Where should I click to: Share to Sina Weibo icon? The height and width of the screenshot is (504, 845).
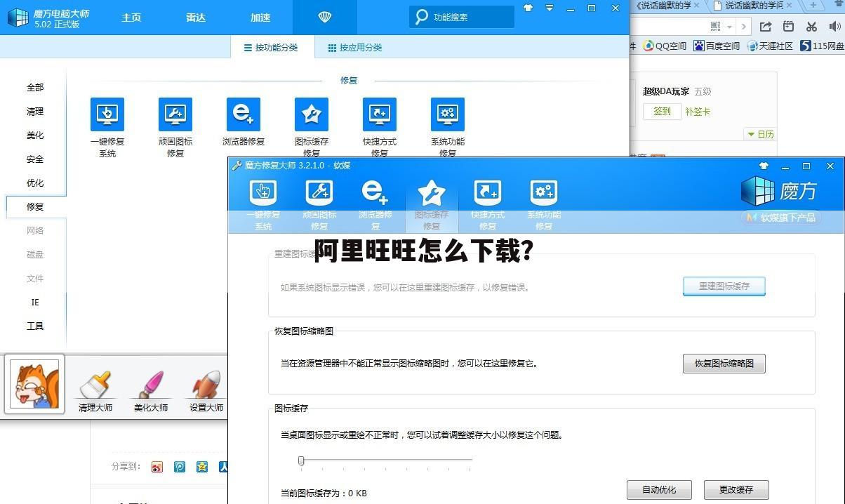pos(157,467)
